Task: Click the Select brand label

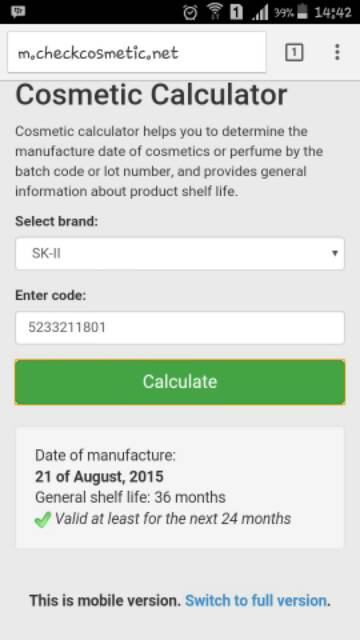Action: click(57, 222)
